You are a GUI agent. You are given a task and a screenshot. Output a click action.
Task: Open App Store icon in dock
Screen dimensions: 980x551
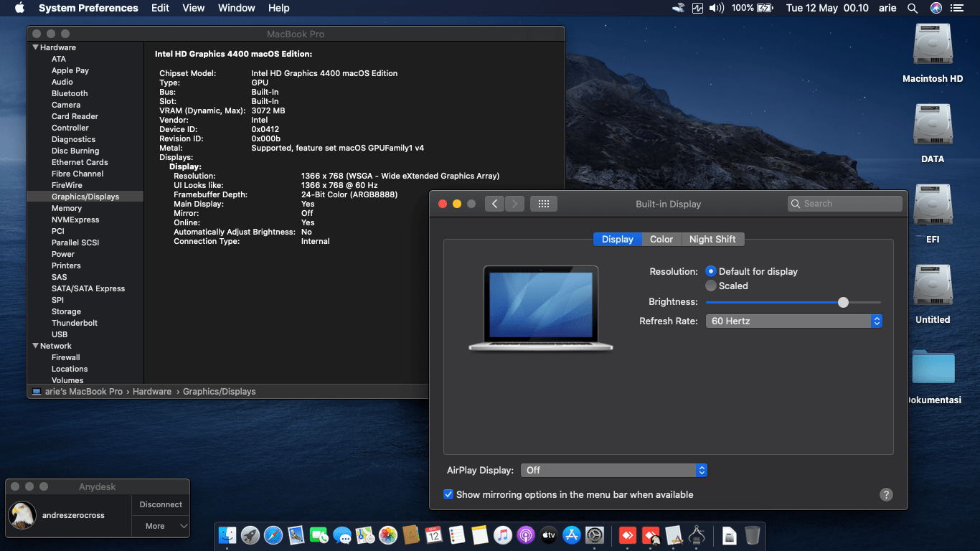[x=572, y=535]
